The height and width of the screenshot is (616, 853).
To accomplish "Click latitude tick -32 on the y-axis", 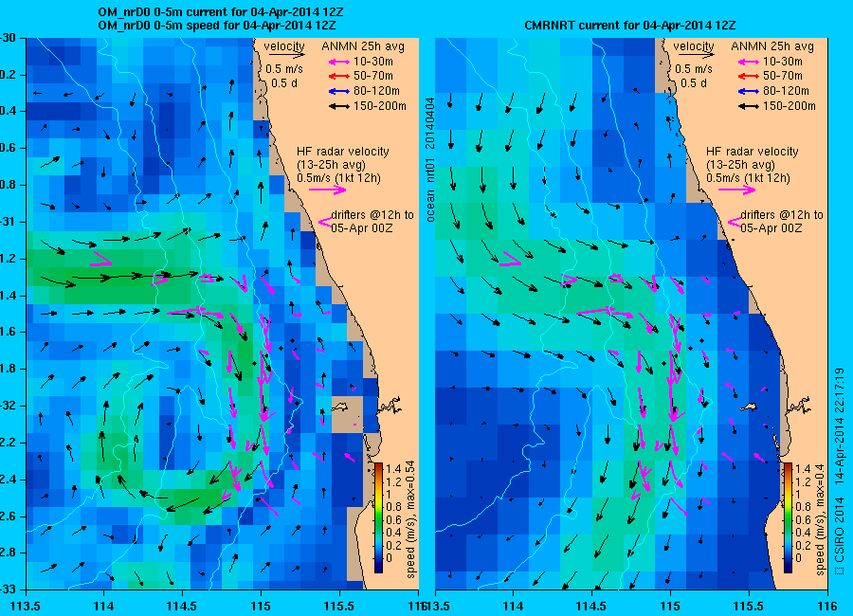I will pyautogui.click(x=9, y=406).
